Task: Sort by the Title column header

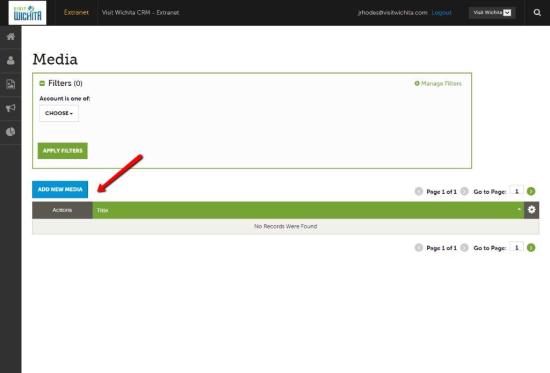Action: [x=102, y=210]
